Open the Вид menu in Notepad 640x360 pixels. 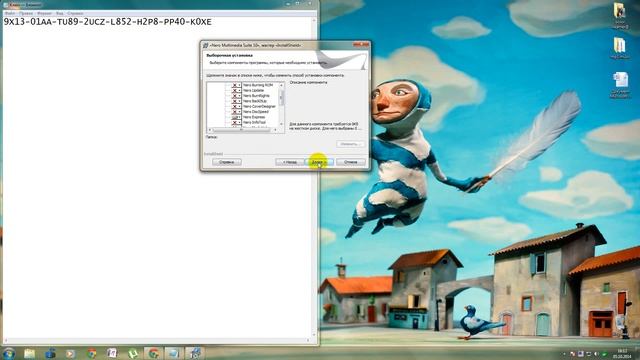pyautogui.click(x=60, y=13)
